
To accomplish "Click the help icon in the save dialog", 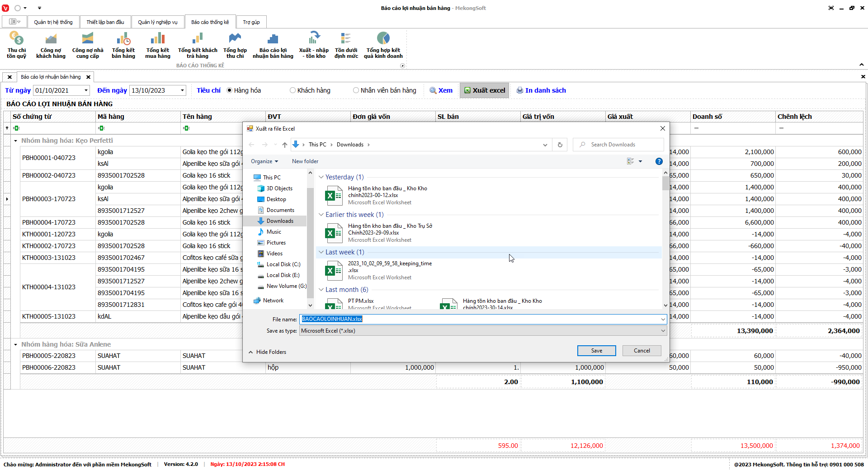I will pos(659,161).
